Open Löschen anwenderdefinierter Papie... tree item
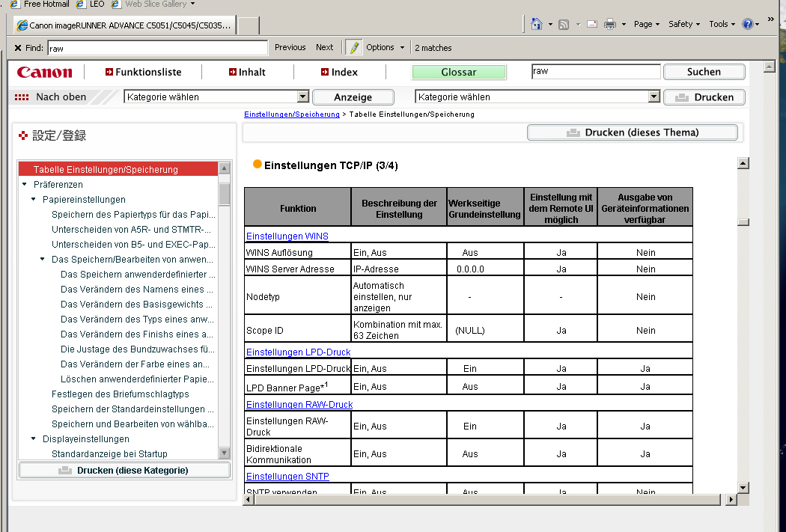 (137, 379)
